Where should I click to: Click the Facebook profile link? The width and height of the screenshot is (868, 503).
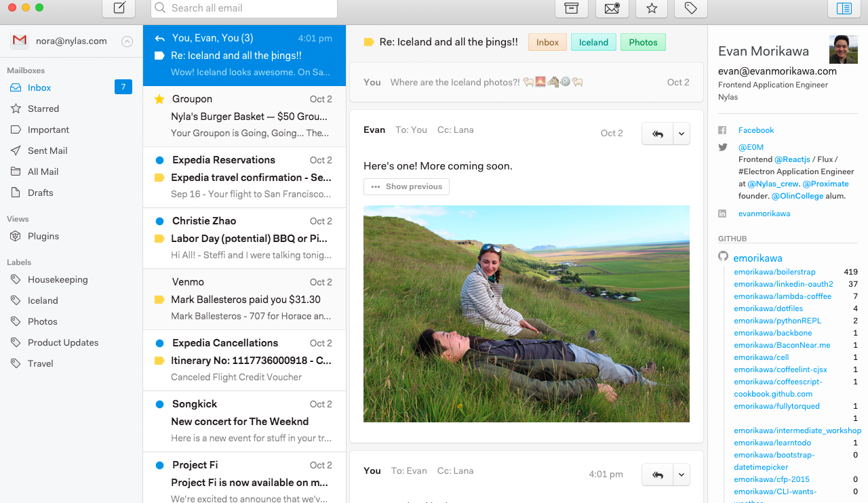click(755, 130)
